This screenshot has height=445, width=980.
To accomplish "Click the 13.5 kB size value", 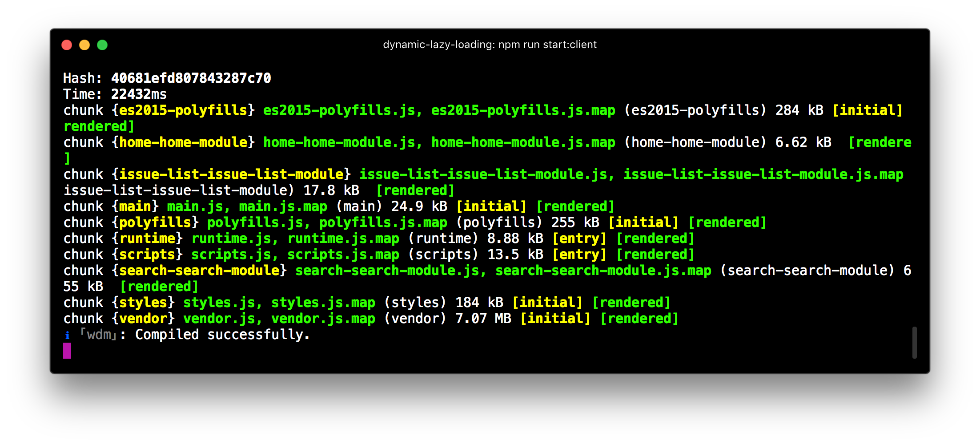I will point(515,255).
